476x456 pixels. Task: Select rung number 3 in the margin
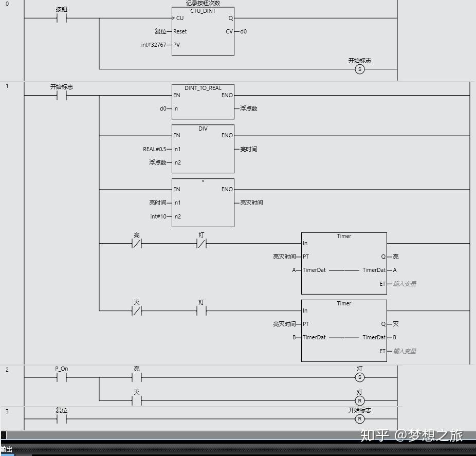(7, 411)
